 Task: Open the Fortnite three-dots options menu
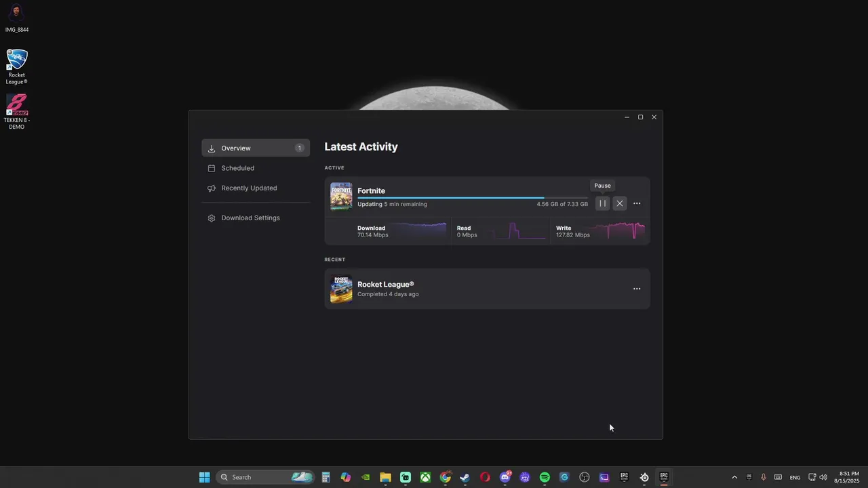click(637, 203)
